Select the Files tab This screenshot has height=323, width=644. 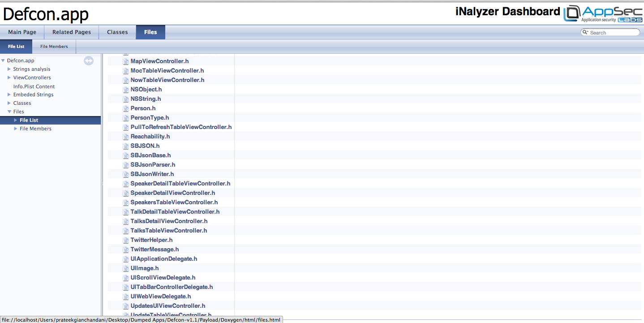[x=150, y=32]
